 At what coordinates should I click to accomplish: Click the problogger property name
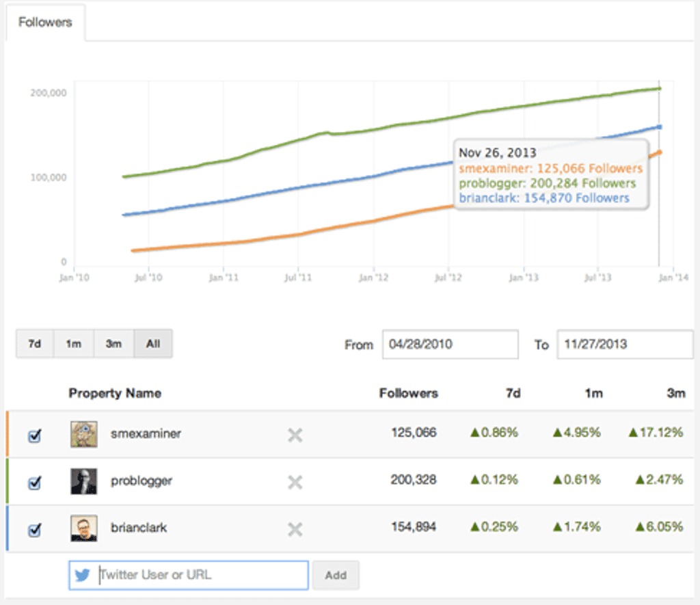point(142,481)
